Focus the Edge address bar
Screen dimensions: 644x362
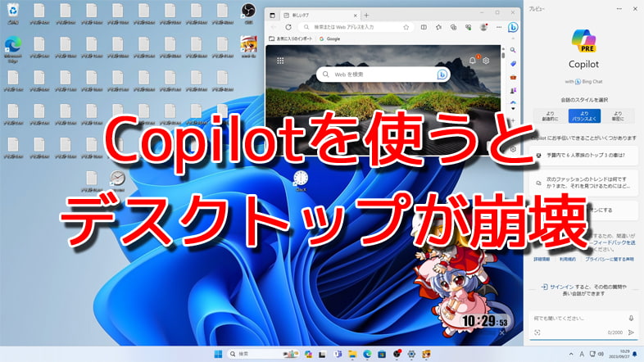[x=356, y=27]
